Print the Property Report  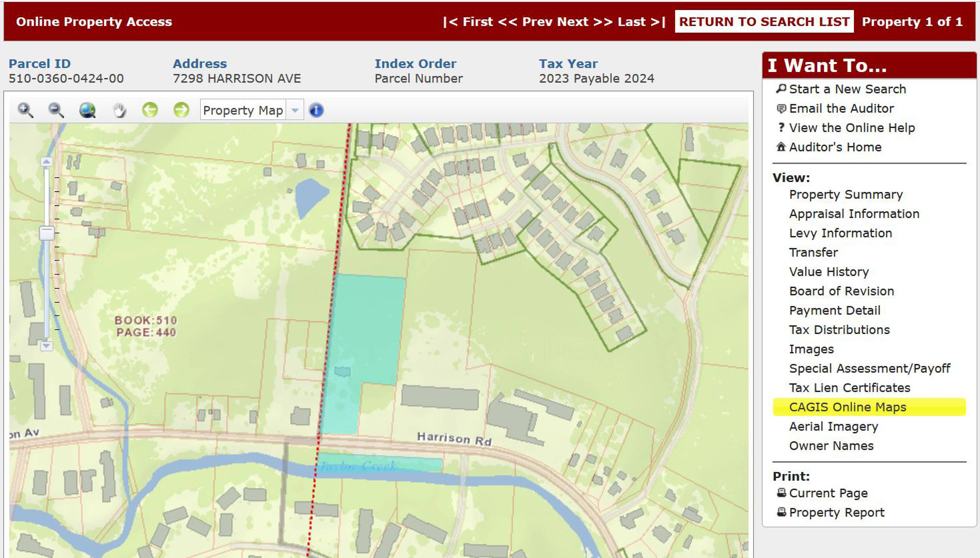[x=836, y=512]
